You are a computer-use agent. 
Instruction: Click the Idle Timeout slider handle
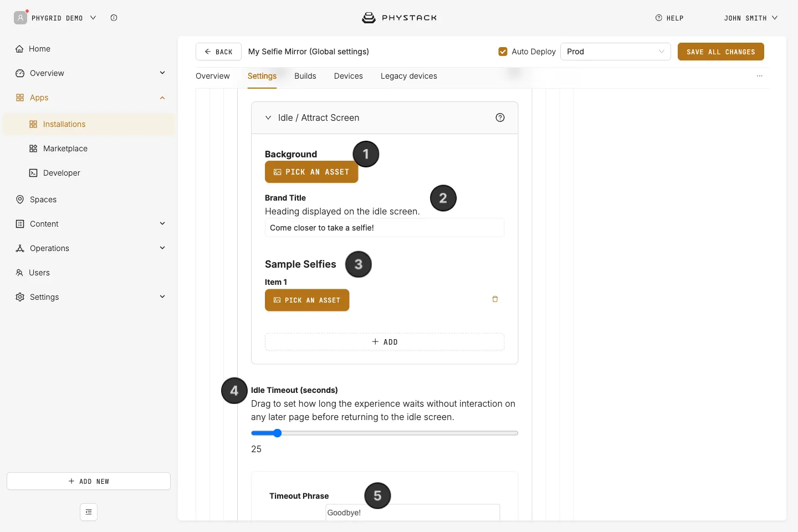[278, 433]
